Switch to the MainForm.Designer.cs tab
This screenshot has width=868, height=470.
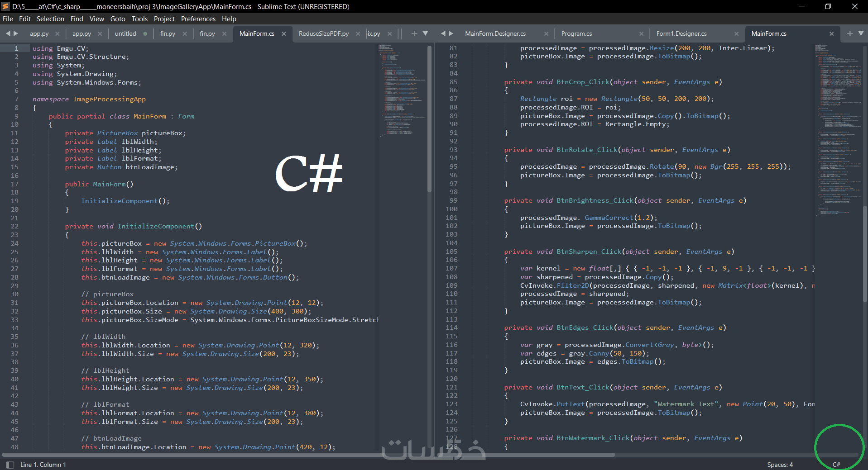tap(495, 33)
